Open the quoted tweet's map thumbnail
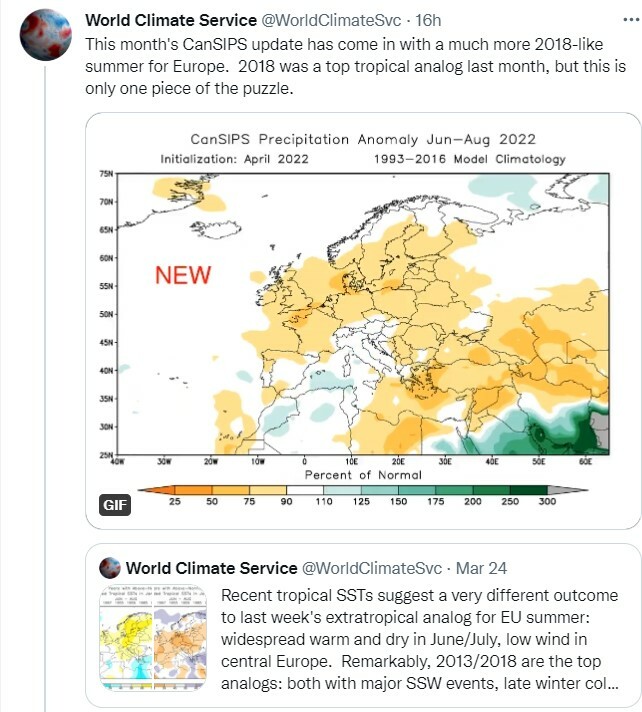 pyautogui.click(x=153, y=638)
